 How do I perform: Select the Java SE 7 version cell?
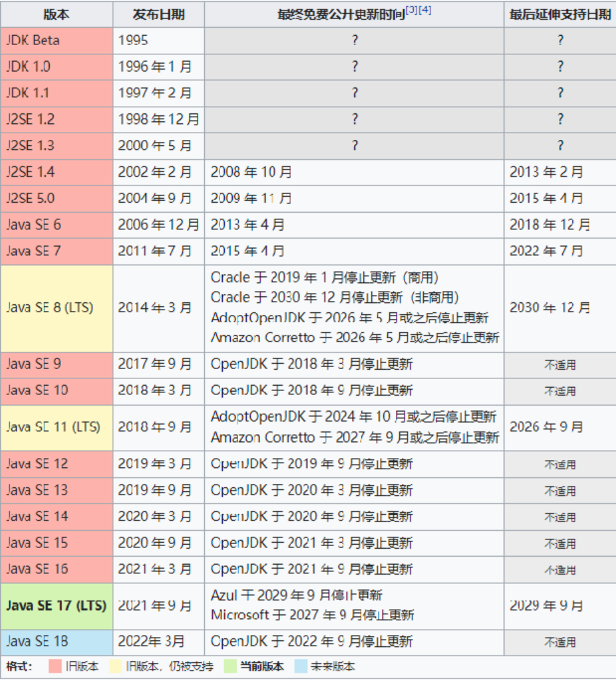(x=56, y=252)
